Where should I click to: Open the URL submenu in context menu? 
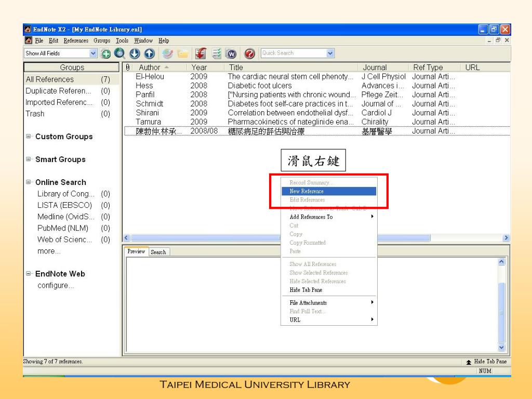tap(329, 320)
